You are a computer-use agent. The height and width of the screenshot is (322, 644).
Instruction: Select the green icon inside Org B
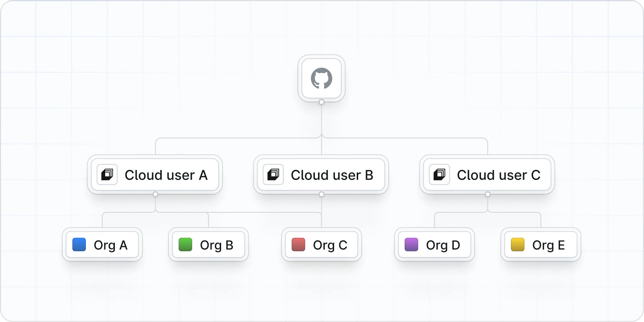[x=185, y=245]
